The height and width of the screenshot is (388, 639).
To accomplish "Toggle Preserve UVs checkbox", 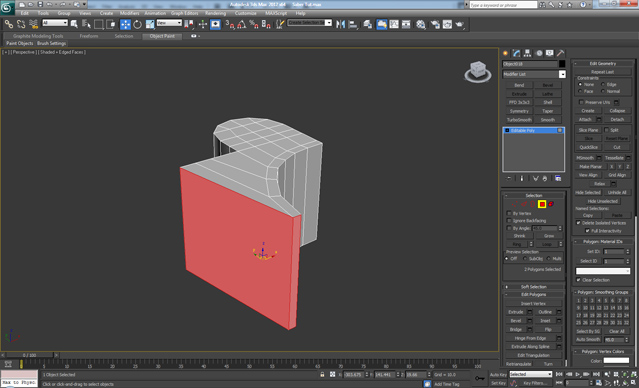I will click(581, 102).
